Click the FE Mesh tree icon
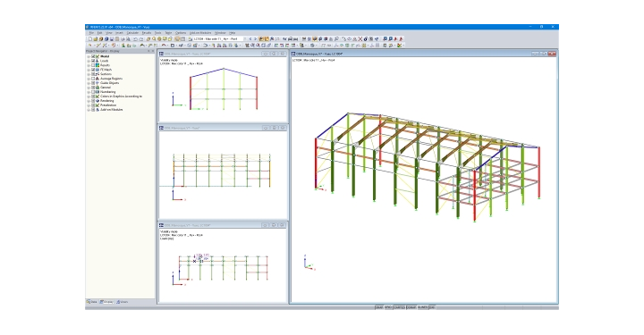Image resolution: width=644 pixels, height=335 pixels. (x=97, y=70)
